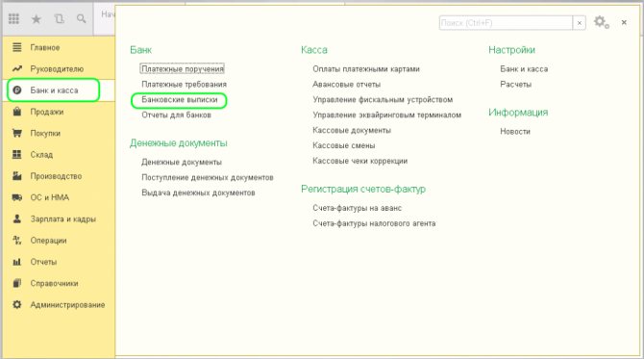Open the Favorites star icon
The width and height of the screenshot is (644, 359).
coord(37,19)
